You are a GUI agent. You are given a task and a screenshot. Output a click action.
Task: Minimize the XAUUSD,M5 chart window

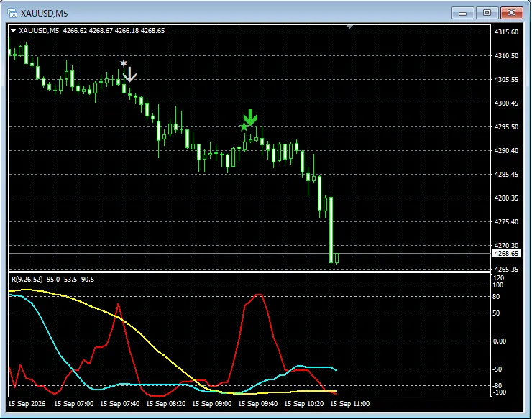pos(462,13)
